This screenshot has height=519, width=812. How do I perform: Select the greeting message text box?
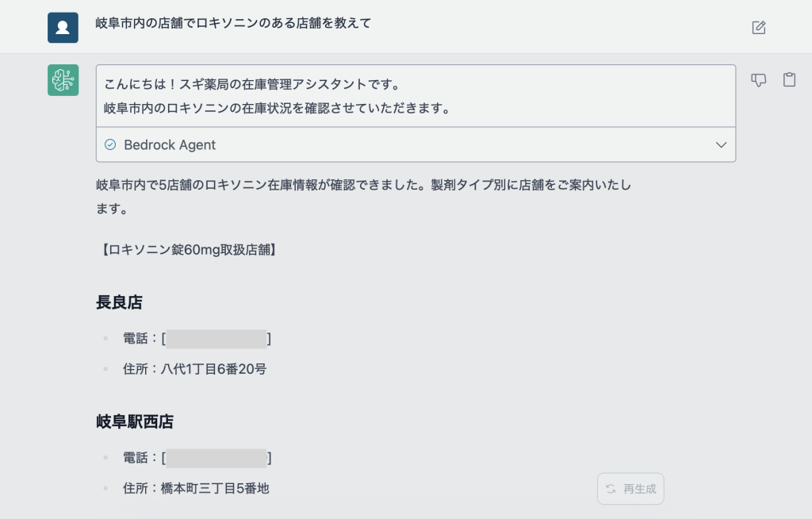click(x=416, y=96)
